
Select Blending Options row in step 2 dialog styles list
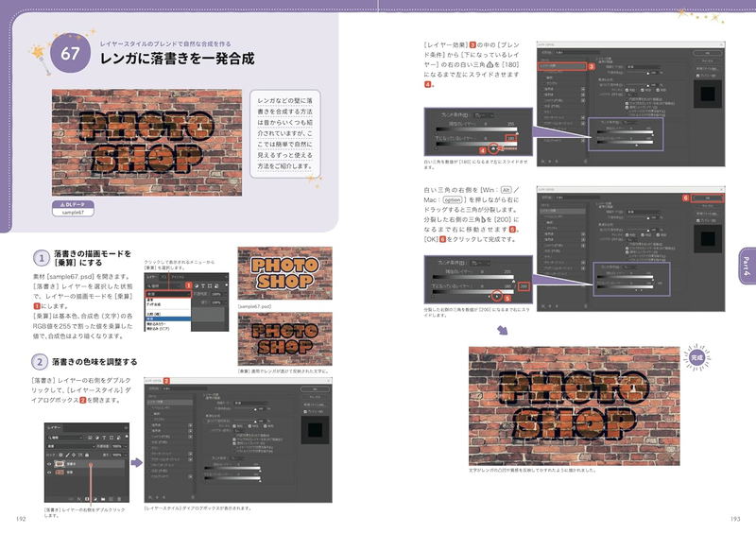[170, 402]
